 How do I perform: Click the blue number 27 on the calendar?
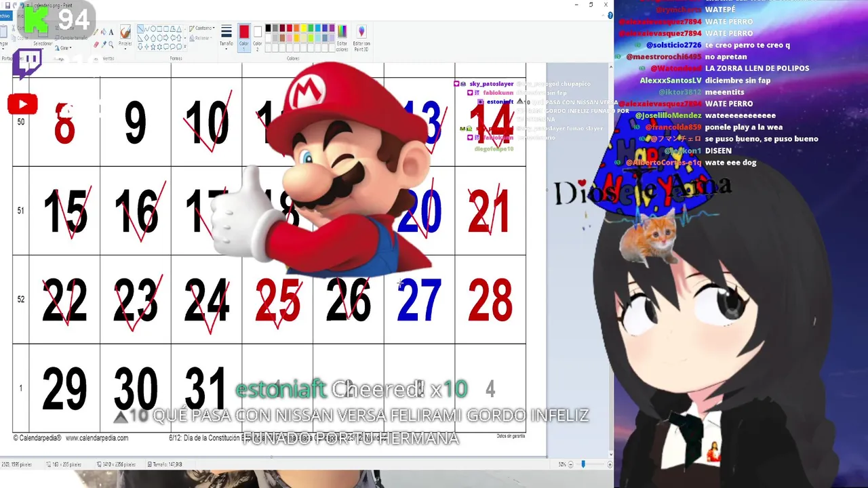tap(418, 300)
